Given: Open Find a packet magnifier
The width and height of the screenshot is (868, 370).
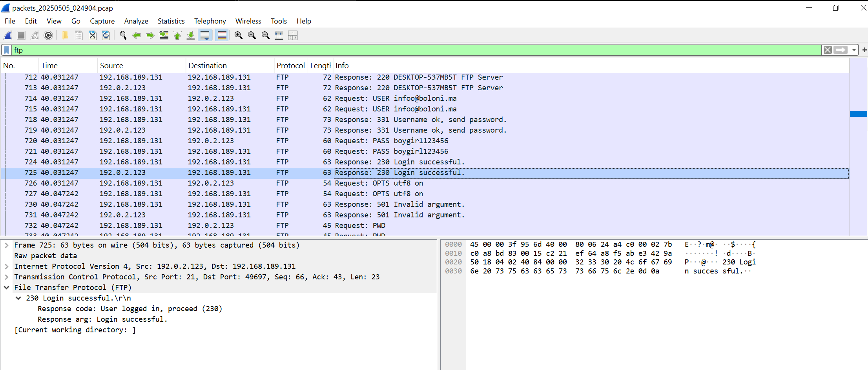Looking at the screenshot, I should (x=123, y=35).
